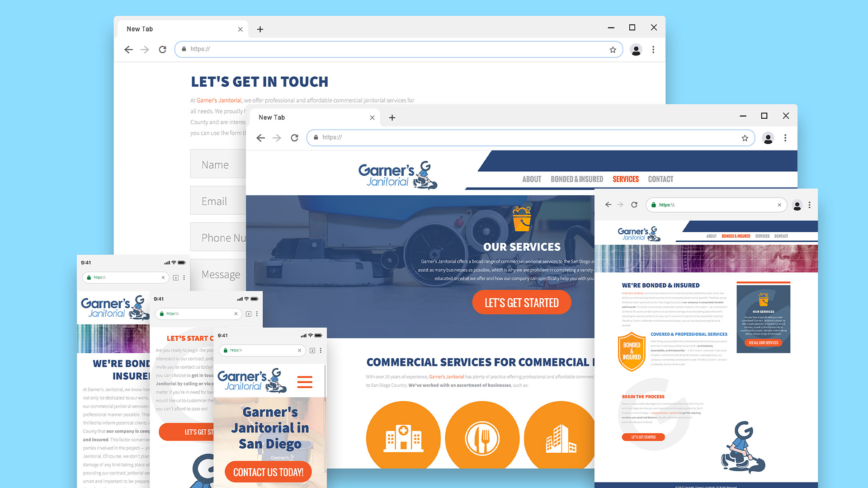Screen dimensions: 868x488
Task: Open SERVICES menu item on middle site
Action: tap(626, 179)
